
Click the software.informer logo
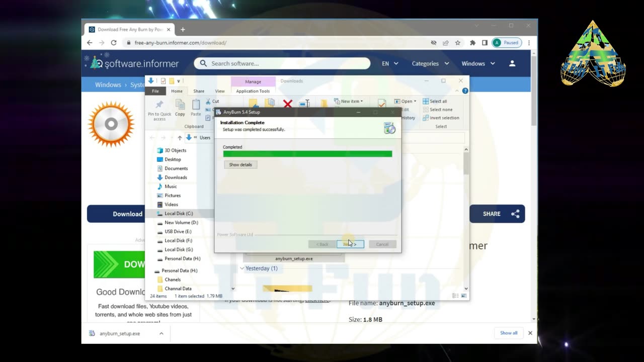(134, 63)
